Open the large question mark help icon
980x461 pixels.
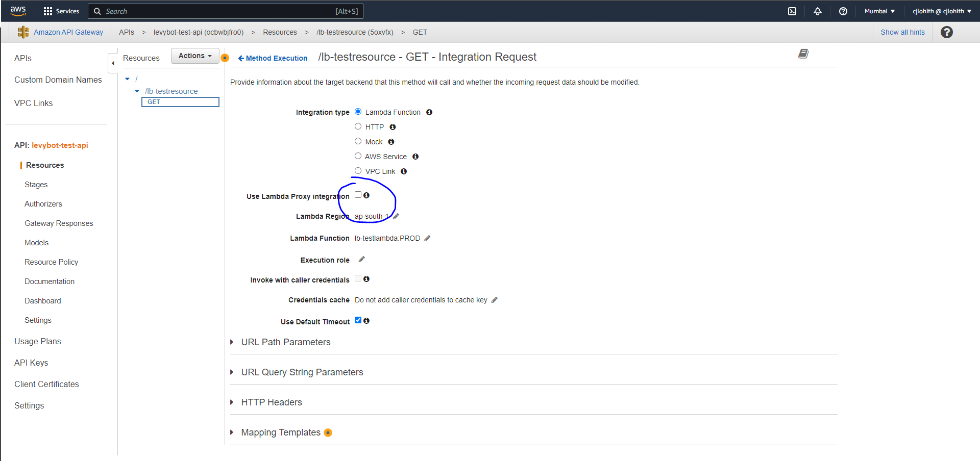947,32
